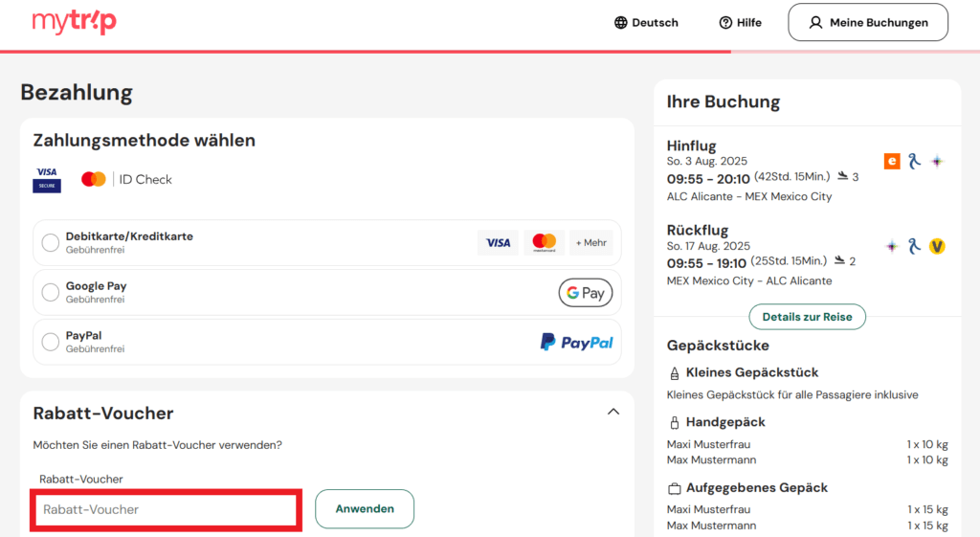Screen dimensions: 980x537
Task: Click the ALC Alicante – MEX Mexico City text
Action: click(x=749, y=196)
